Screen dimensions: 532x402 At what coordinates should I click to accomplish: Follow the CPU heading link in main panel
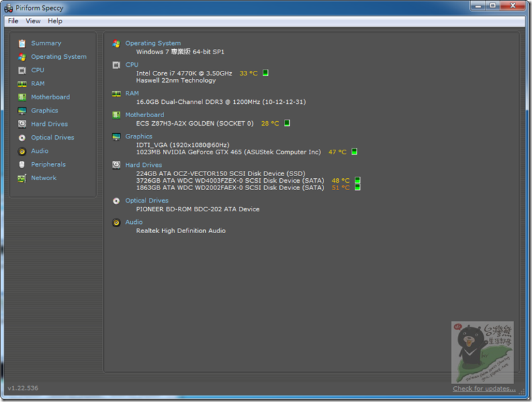pyautogui.click(x=132, y=65)
